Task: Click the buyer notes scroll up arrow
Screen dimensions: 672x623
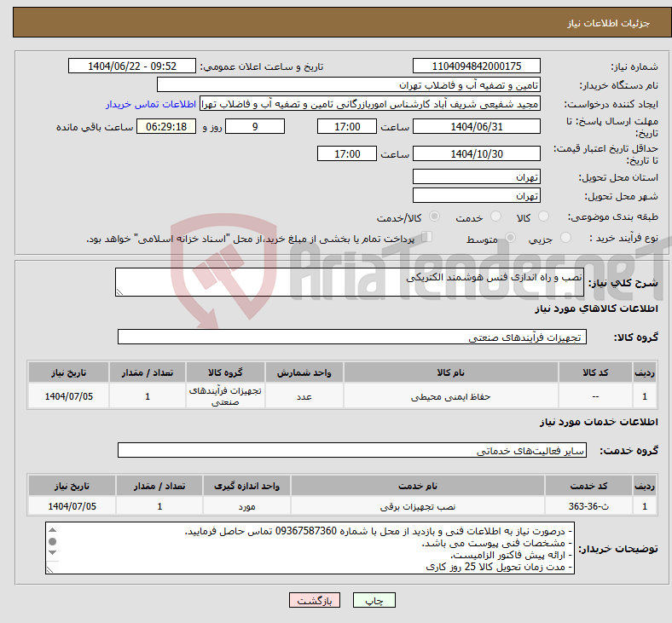Action: [x=52, y=530]
